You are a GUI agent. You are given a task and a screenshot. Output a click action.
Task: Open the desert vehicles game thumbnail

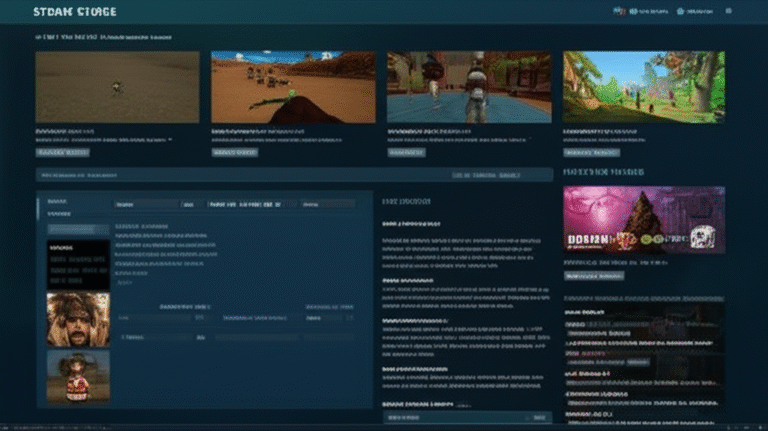pos(292,87)
